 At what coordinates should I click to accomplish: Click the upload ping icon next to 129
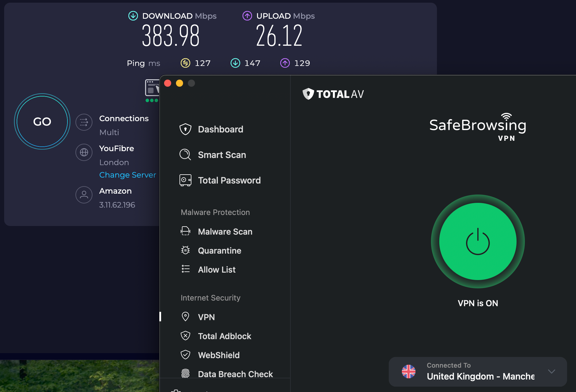[285, 63]
